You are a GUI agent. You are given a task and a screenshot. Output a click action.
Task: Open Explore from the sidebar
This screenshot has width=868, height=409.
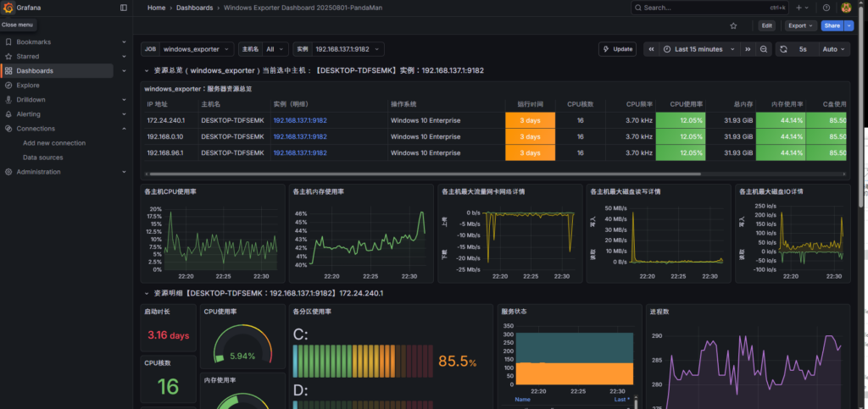[x=28, y=86]
